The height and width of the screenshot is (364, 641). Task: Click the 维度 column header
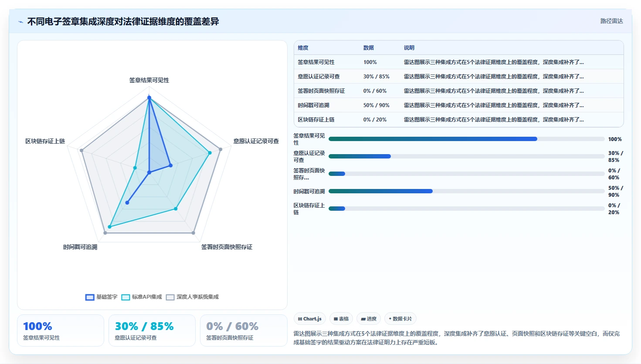coord(303,48)
